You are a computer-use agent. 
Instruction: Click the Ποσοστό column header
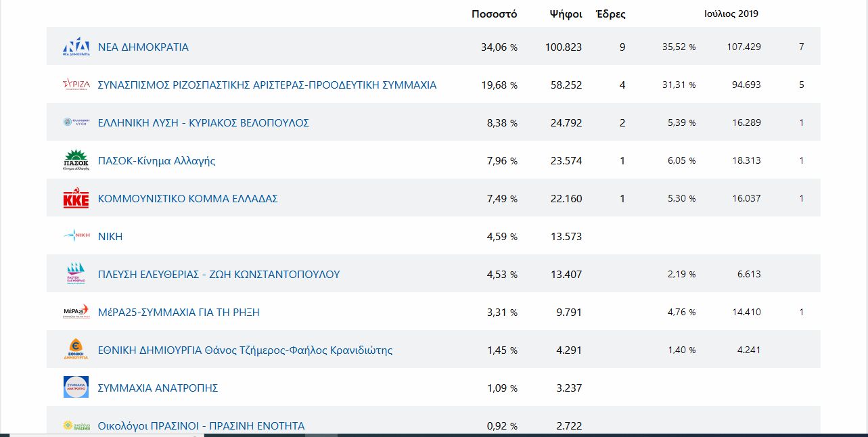495,14
